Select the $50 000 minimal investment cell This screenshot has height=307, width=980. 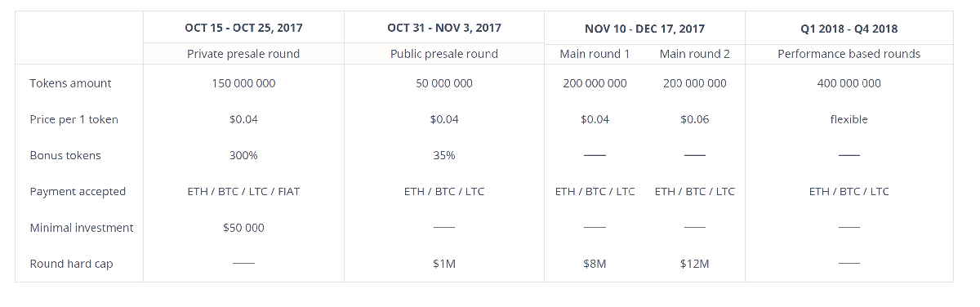[243, 228]
